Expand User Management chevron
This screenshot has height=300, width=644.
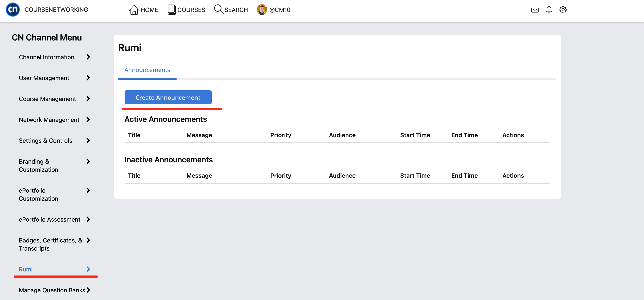88,78
